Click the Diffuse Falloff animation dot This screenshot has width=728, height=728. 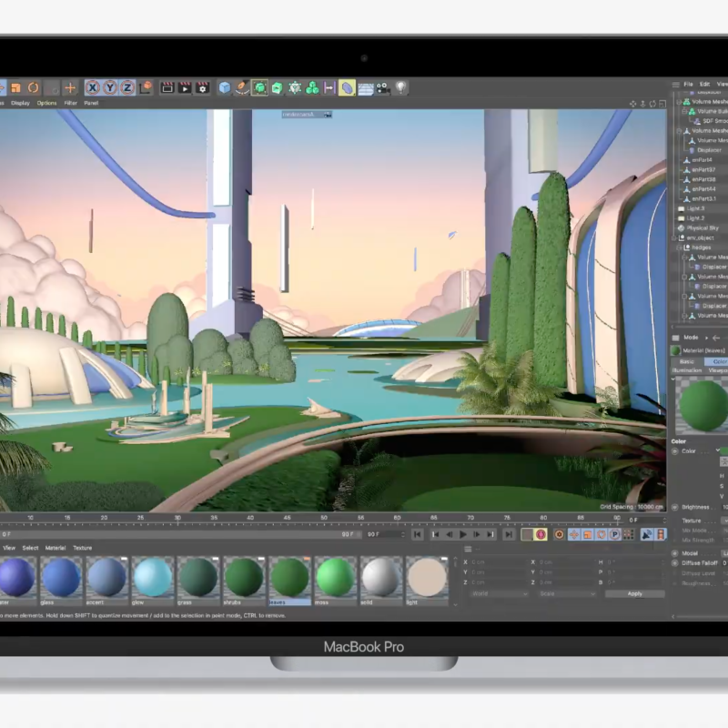coord(675,563)
